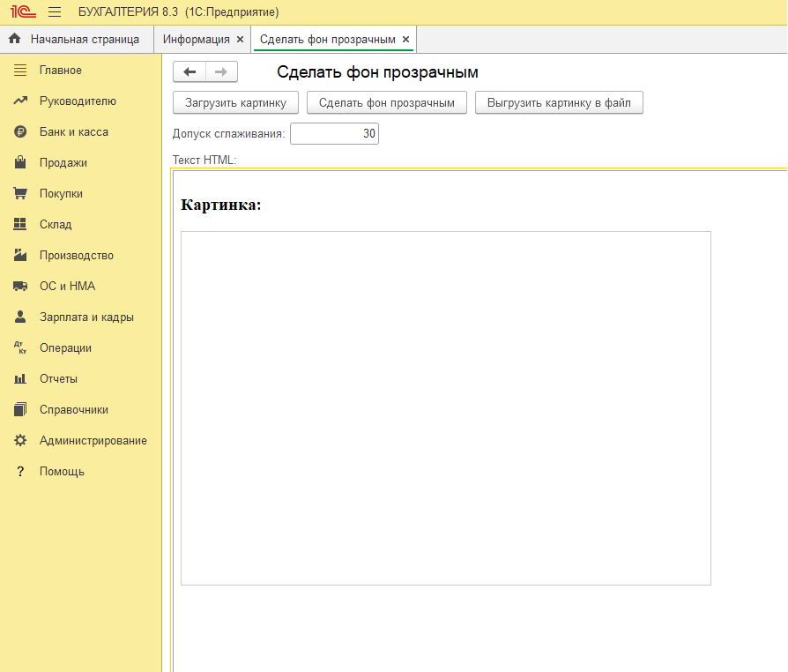Open the Руководителю section

[78, 101]
